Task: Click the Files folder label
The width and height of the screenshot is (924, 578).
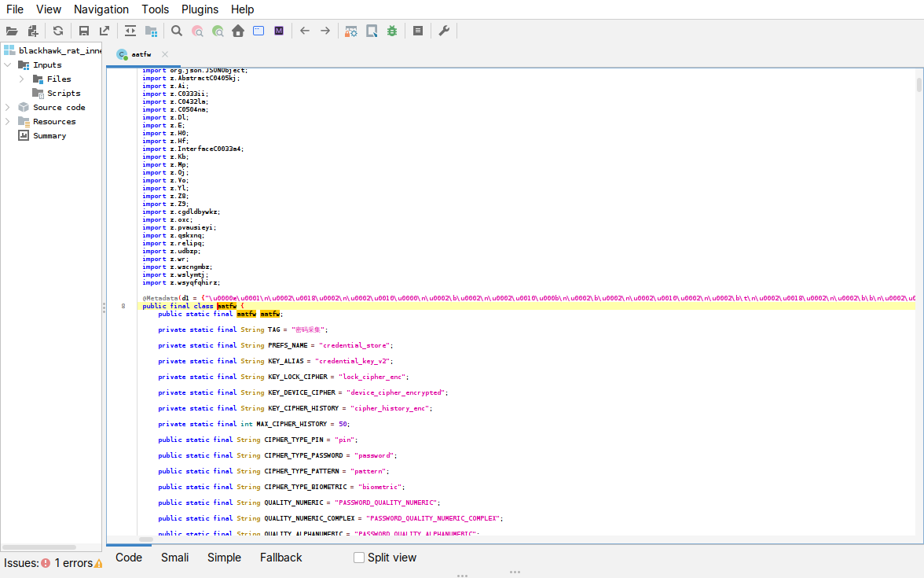Action: coord(59,79)
